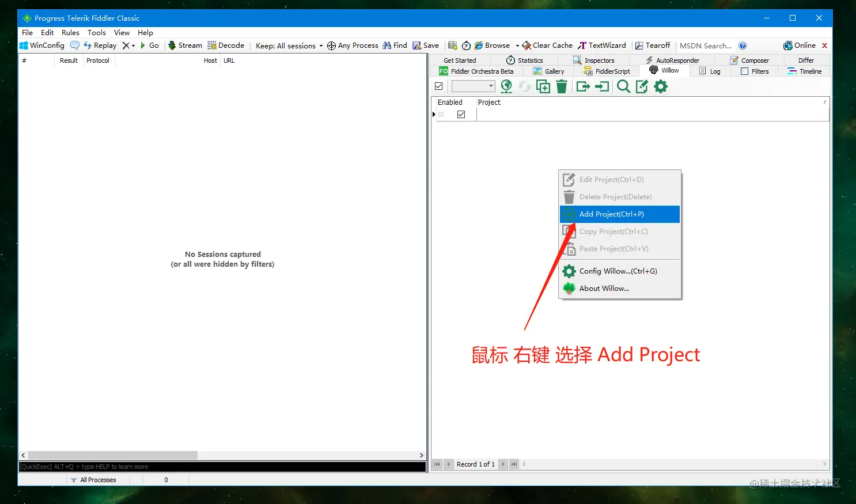Click the Willow export arrow icon
The height and width of the screenshot is (504, 856).
coord(583,86)
